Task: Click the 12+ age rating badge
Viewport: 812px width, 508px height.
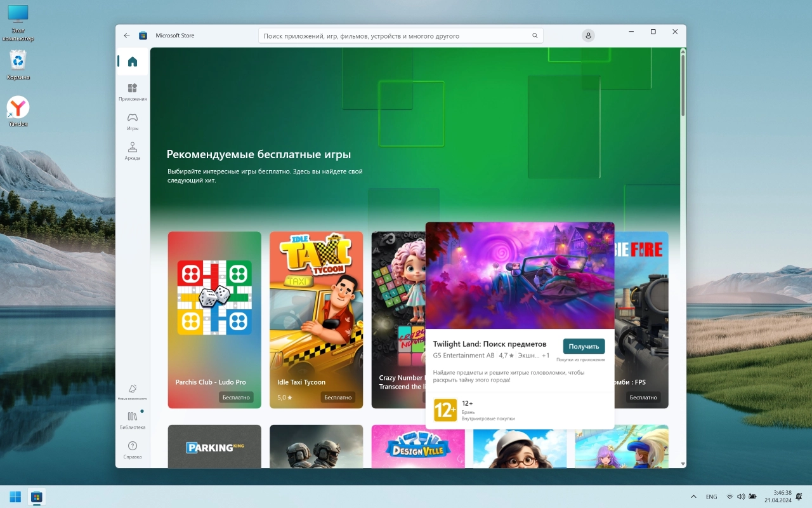Action: pos(445,410)
